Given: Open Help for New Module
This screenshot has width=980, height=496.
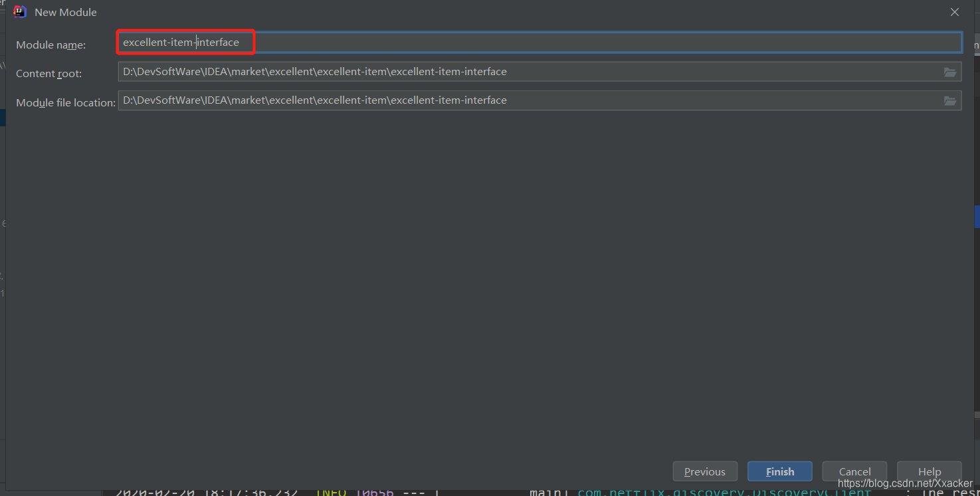Looking at the screenshot, I should (x=930, y=471).
